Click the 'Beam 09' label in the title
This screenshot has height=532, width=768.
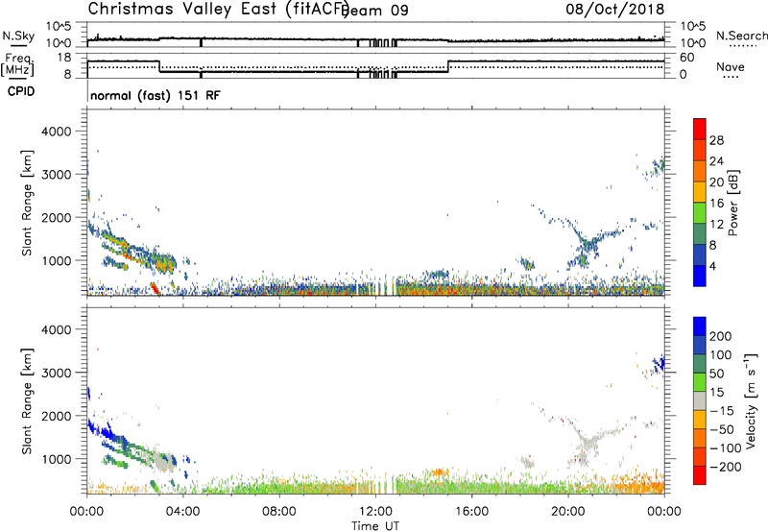pos(375,11)
